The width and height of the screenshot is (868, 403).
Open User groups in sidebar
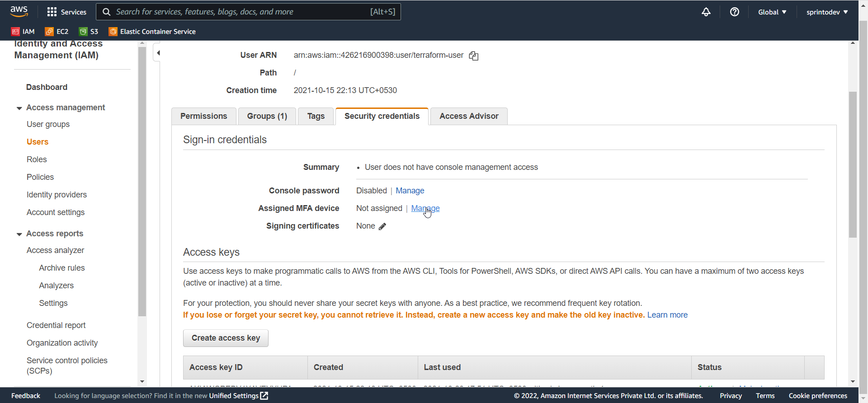pyautogui.click(x=48, y=124)
